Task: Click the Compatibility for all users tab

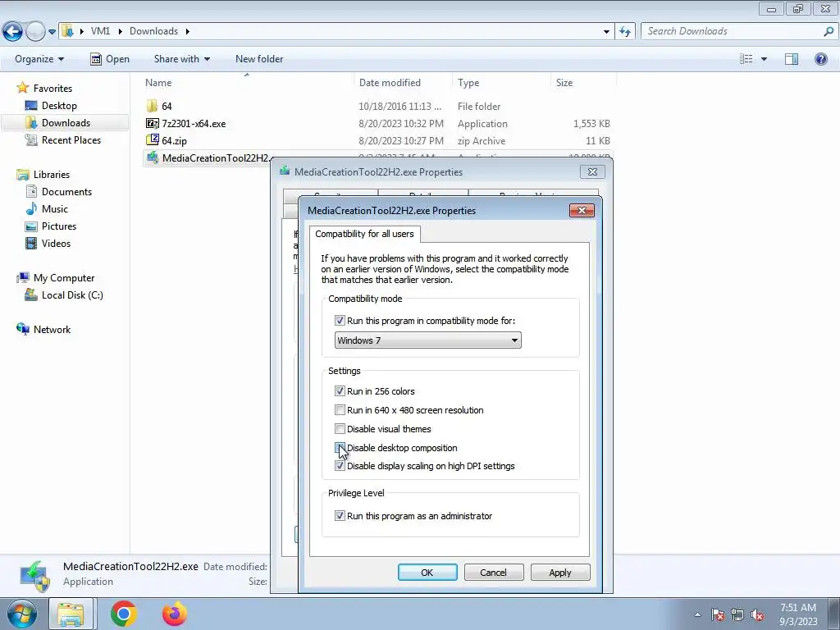Action: (x=364, y=234)
